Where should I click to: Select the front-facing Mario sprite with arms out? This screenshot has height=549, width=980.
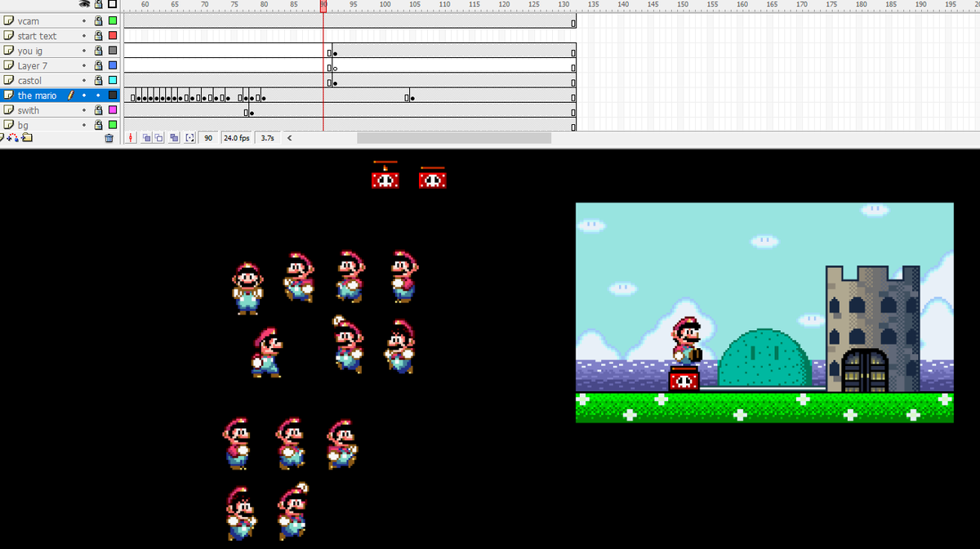[x=248, y=288]
